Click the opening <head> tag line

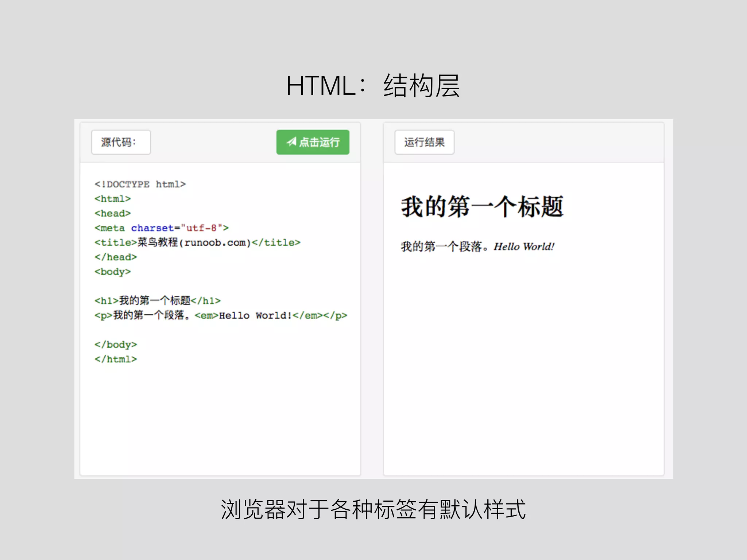112,213
